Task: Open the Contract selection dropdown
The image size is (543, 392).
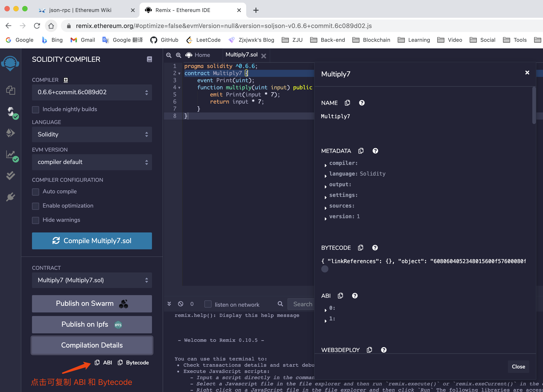Action: coord(92,280)
